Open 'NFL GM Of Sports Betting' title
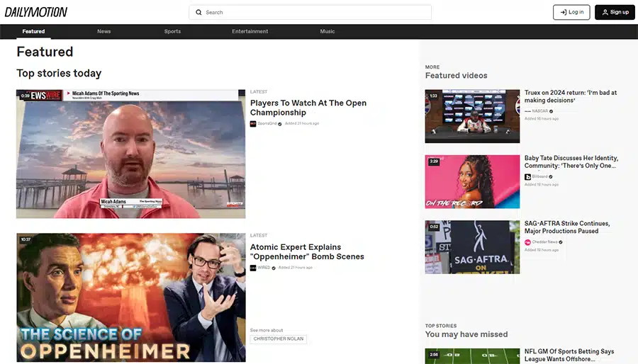 [x=569, y=355]
